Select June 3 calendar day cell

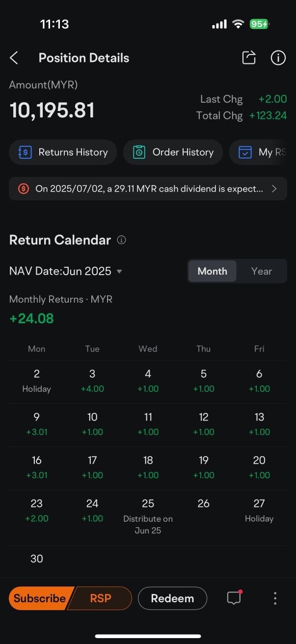[x=92, y=382]
